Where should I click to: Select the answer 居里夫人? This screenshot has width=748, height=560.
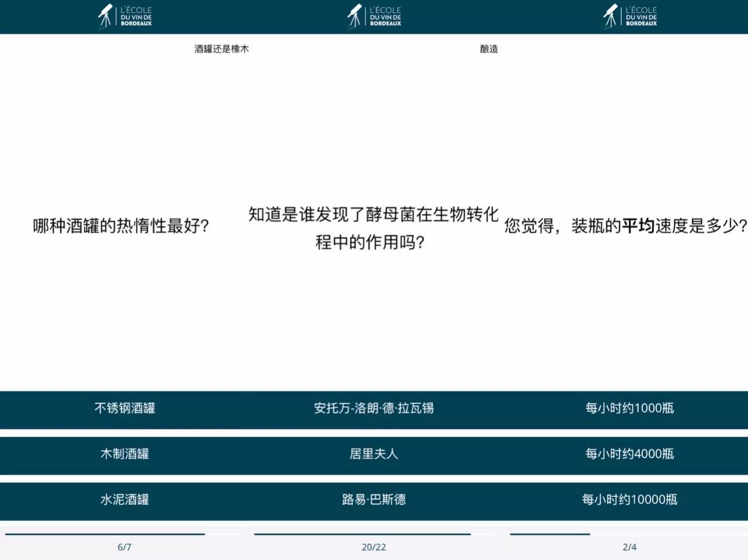[374, 455]
